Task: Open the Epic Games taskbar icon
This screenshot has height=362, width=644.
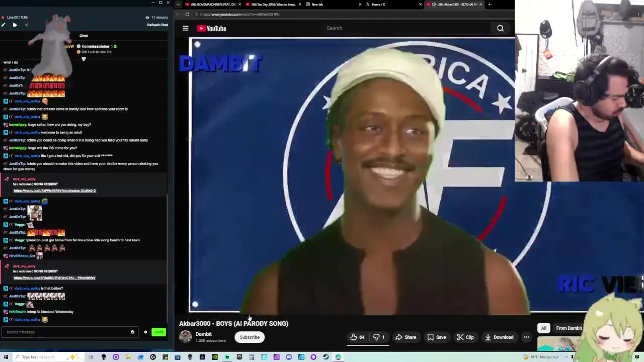Action: 239,357
